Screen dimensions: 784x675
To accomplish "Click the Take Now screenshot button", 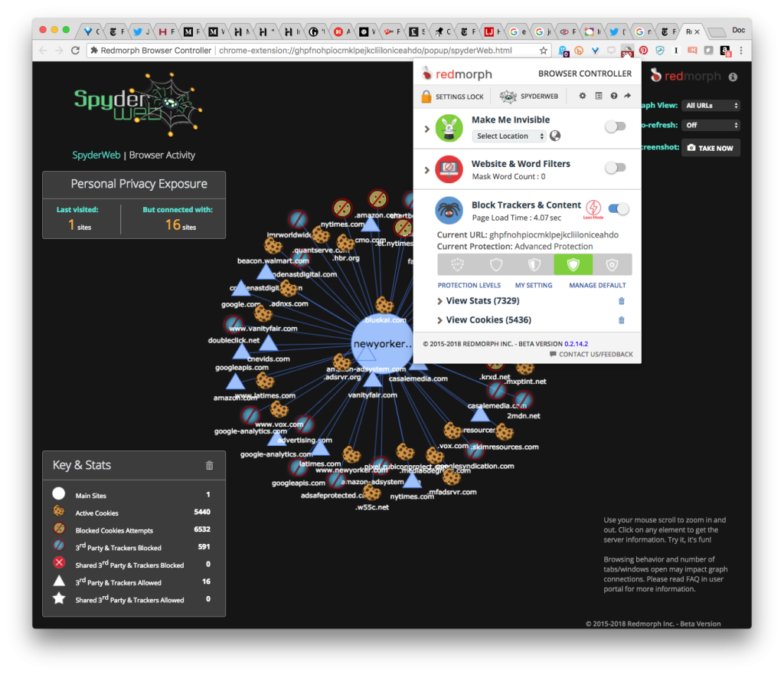I will coord(710,148).
